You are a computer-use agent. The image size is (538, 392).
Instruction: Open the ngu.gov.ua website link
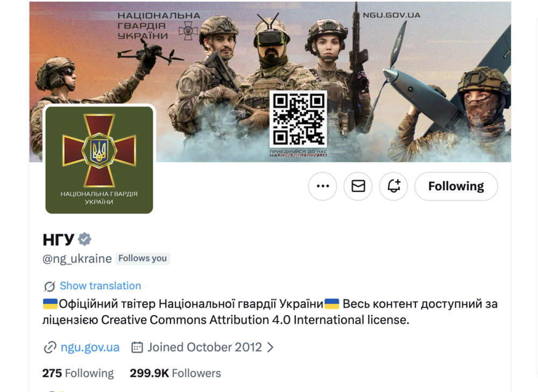90,347
